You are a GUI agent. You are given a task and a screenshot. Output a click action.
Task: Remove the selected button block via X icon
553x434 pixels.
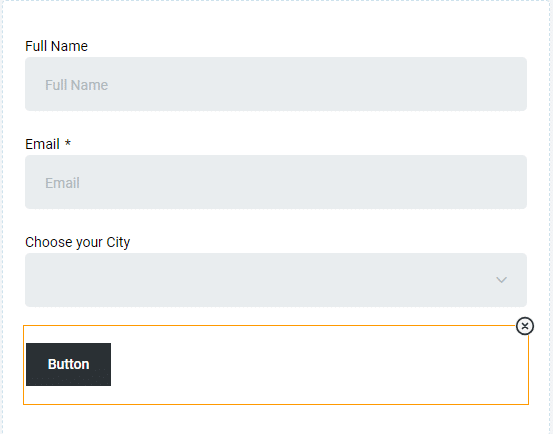tap(525, 326)
